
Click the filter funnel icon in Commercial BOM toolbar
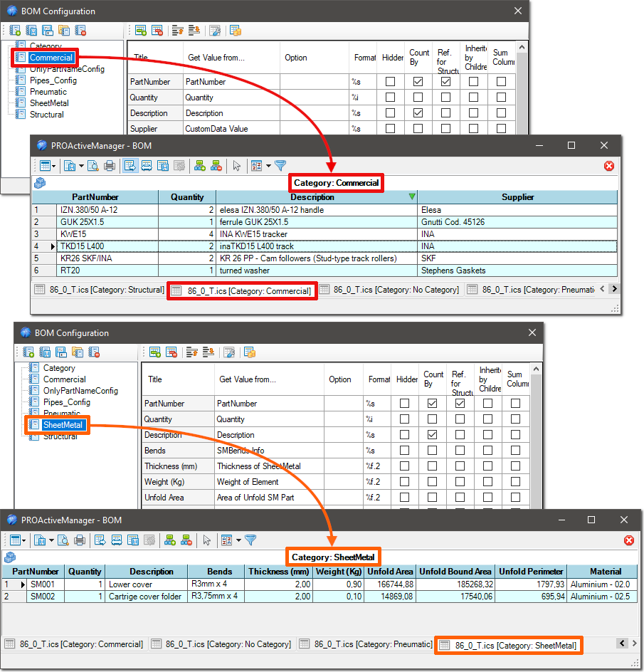point(280,166)
